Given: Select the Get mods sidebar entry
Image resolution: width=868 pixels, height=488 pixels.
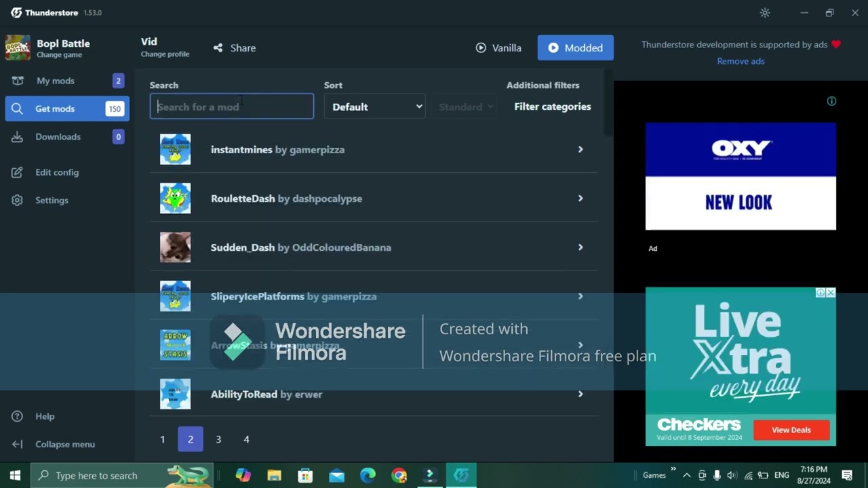Looking at the screenshot, I should (67, 109).
